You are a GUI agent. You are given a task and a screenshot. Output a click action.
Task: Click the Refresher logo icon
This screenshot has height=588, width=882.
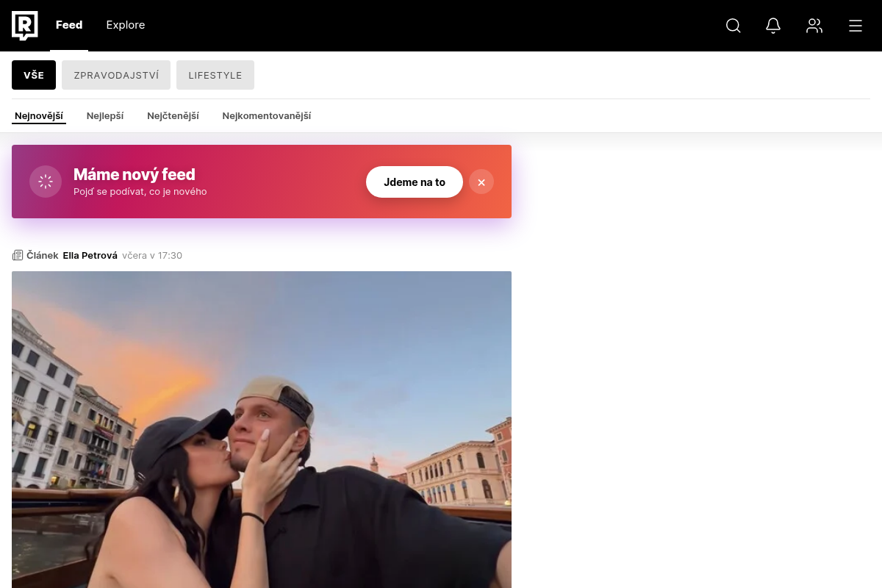coord(25,26)
